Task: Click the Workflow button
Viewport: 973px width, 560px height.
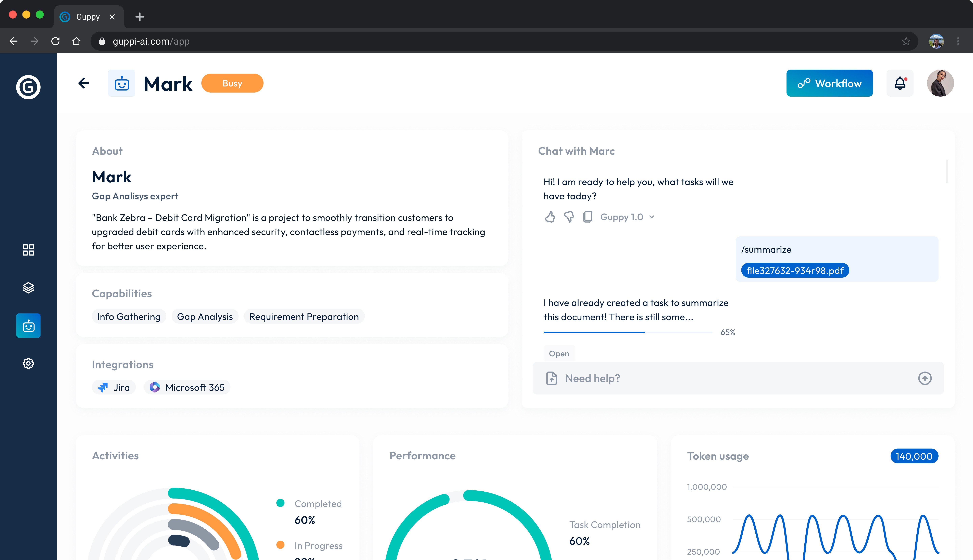Action: (829, 83)
